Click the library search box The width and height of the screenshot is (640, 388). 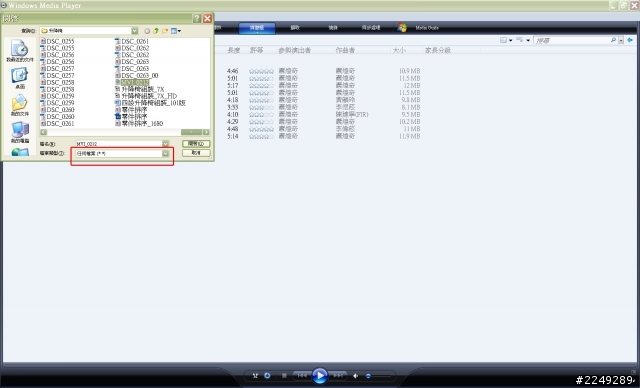click(x=571, y=40)
